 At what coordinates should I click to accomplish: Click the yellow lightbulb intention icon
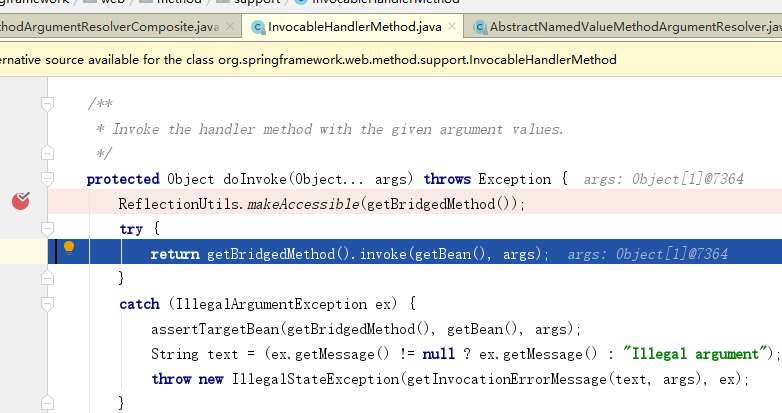point(69,247)
